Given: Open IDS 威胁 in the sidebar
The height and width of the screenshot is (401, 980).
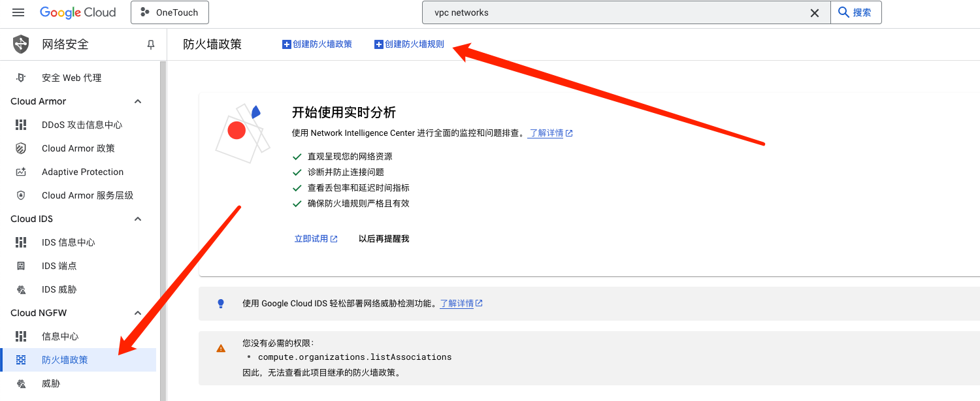Looking at the screenshot, I should pyautogui.click(x=59, y=289).
